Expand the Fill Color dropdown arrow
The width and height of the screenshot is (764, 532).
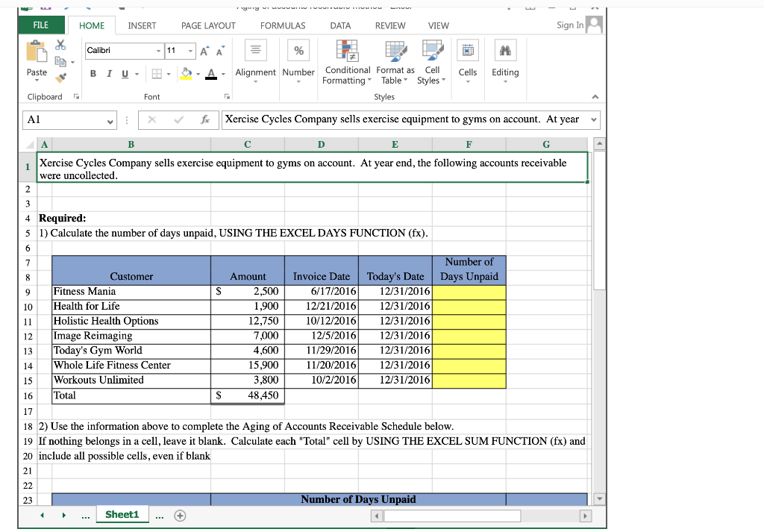198,74
